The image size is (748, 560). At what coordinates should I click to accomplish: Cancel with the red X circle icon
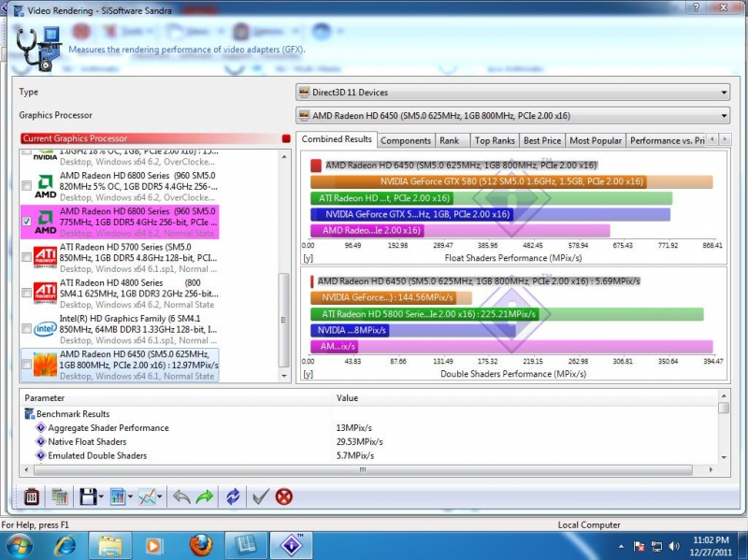click(284, 497)
